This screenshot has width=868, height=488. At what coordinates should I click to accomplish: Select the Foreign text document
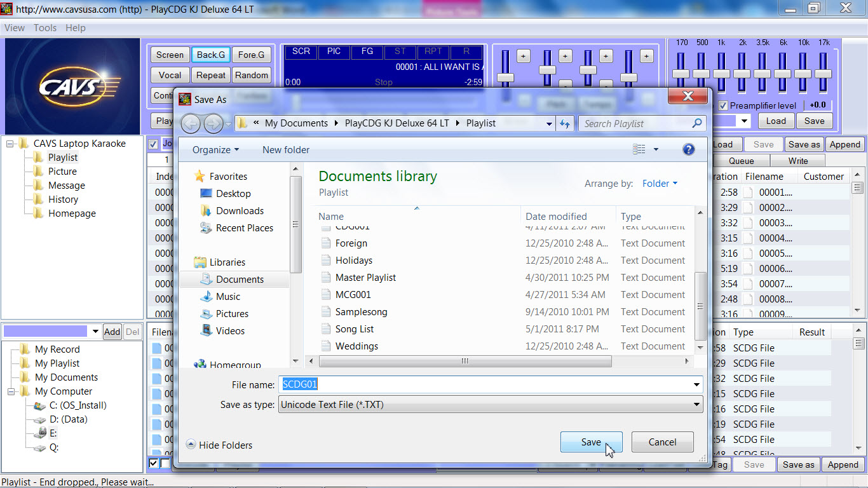[351, 243]
